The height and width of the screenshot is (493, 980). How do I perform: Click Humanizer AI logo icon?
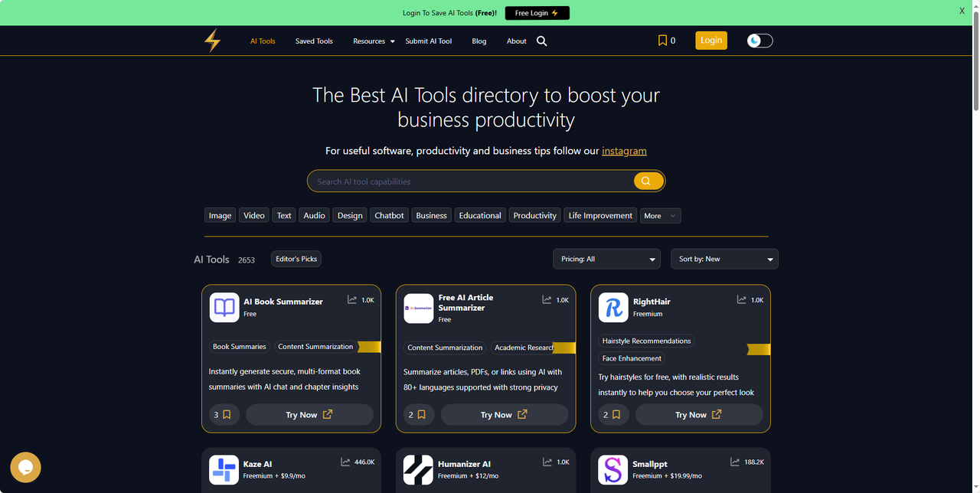pyautogui.click(x=419, y=469)
